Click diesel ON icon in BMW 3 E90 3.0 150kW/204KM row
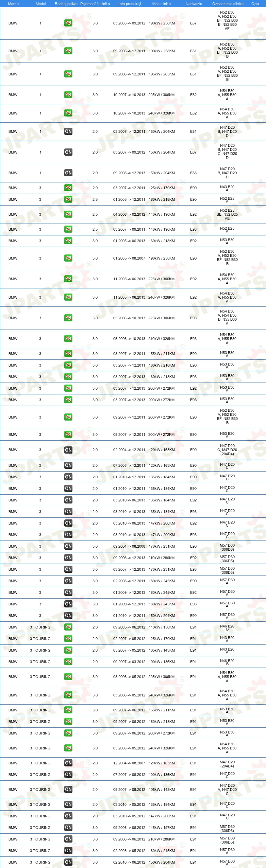The width and height of the screenshot is (266, 868). (x=68, y=616)
